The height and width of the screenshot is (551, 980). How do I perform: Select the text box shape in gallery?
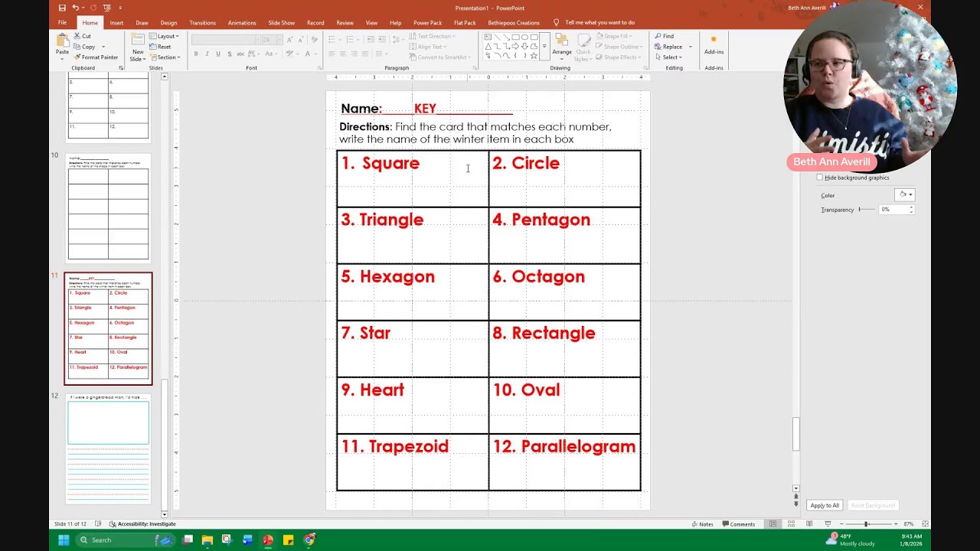pos(488,37)
